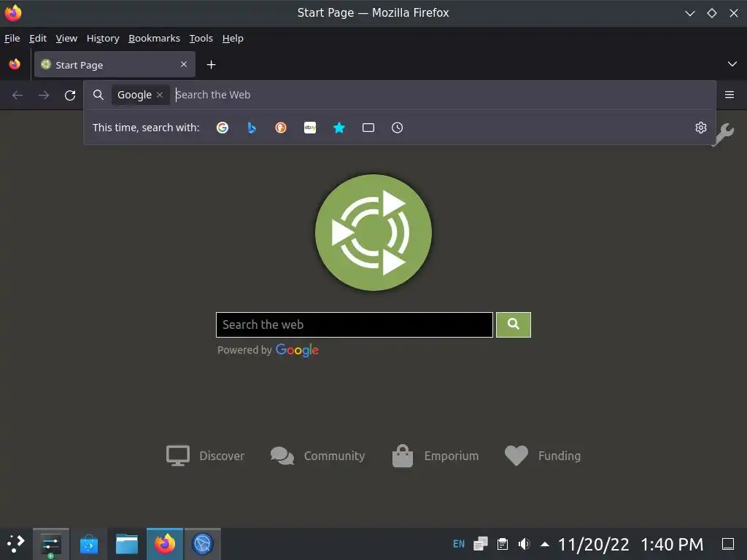Search bookmarks using the star icon
The image size is (747, 560).
[338, 128]
